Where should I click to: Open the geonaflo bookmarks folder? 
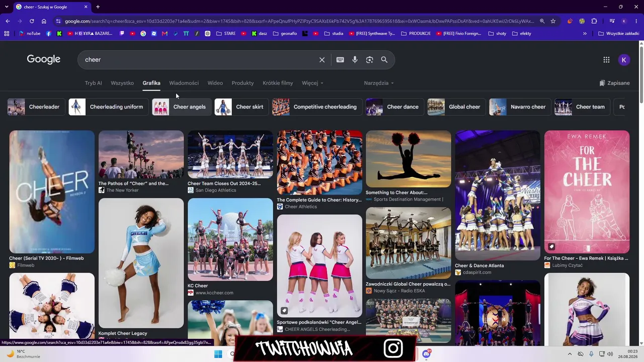[285, 34]
